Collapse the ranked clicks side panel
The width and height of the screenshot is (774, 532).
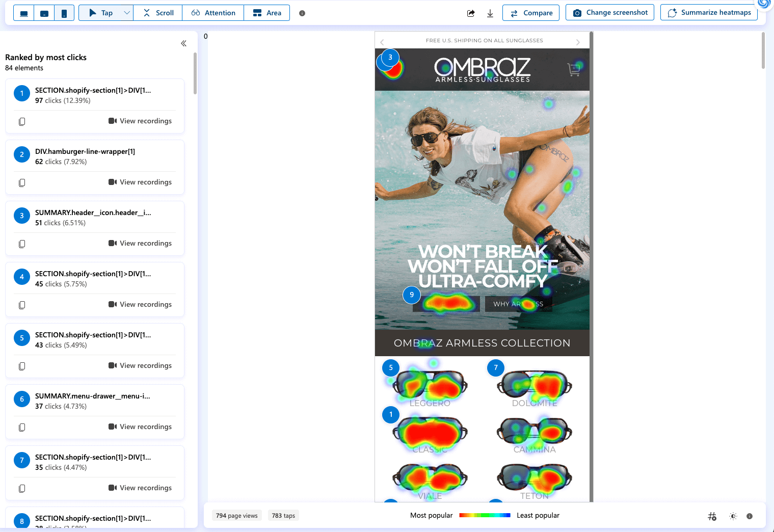coord(183,43)
